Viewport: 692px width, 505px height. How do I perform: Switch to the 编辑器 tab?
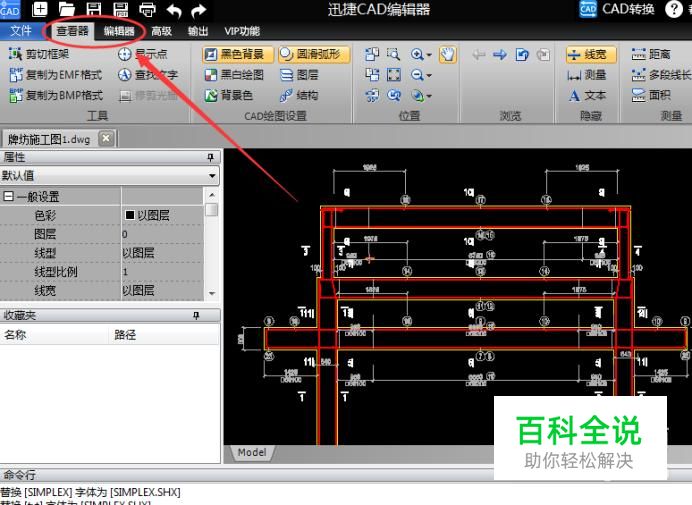(119, 31)
